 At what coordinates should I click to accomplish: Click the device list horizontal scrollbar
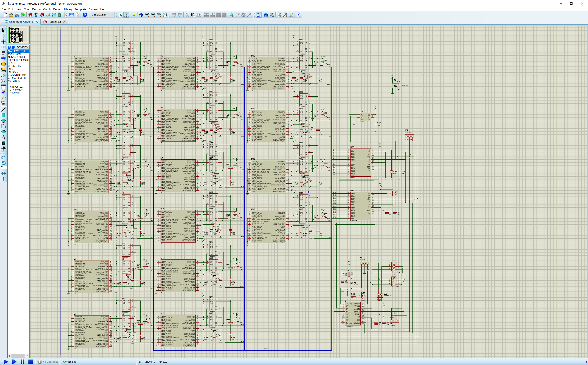point(18,356)
